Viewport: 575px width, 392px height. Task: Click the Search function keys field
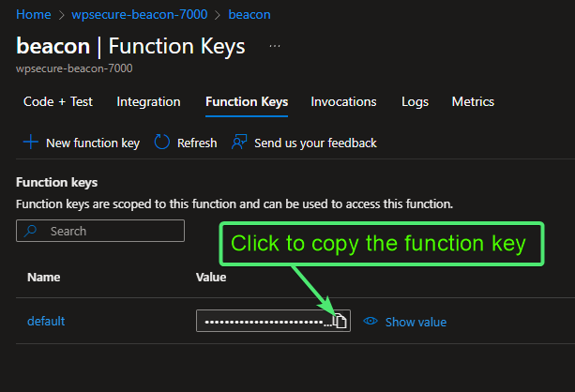(x=108, y=231)
